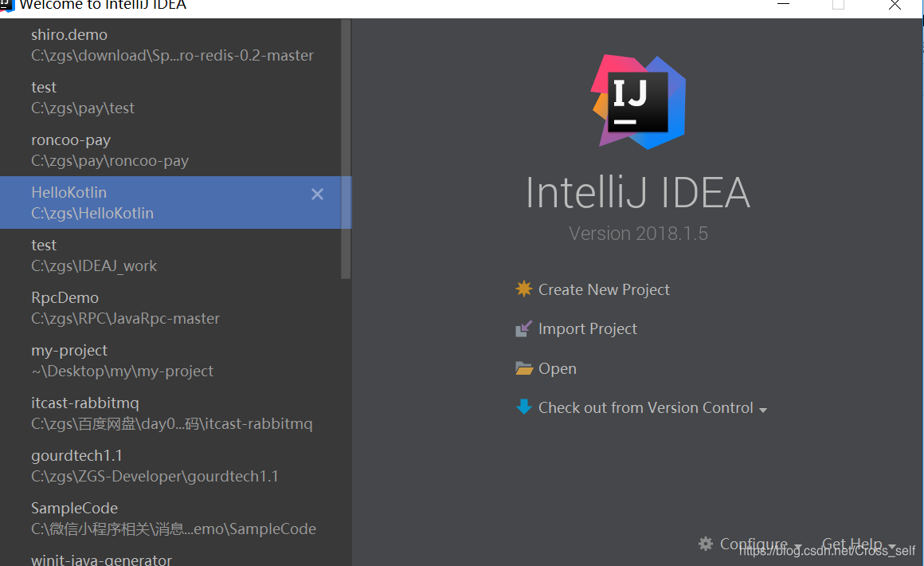
Task: Maximize the Welcome window
Action: [x=838, y=5]
